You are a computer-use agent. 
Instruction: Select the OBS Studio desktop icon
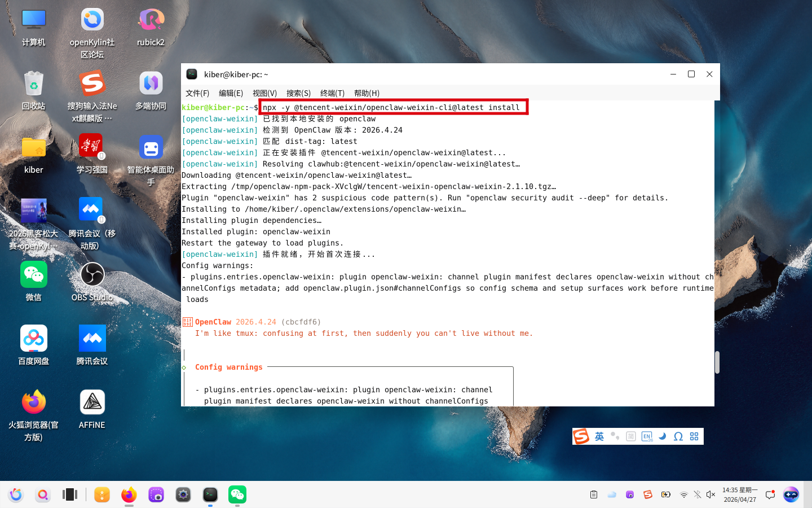[x=92, y=275]
